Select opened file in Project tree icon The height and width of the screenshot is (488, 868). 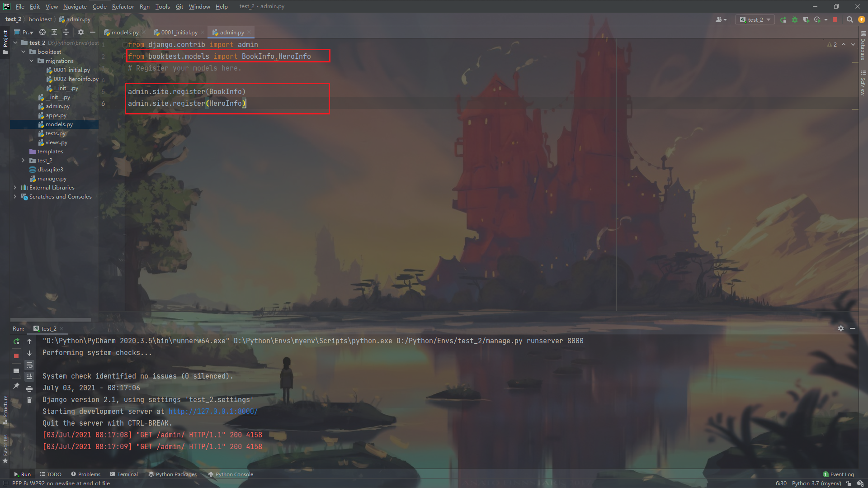[x=42, y=32]
